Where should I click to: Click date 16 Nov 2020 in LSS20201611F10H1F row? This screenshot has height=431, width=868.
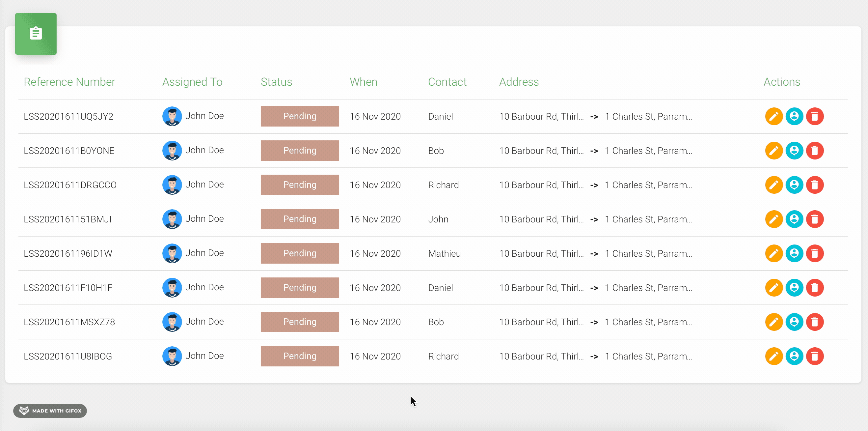(375, 288)
